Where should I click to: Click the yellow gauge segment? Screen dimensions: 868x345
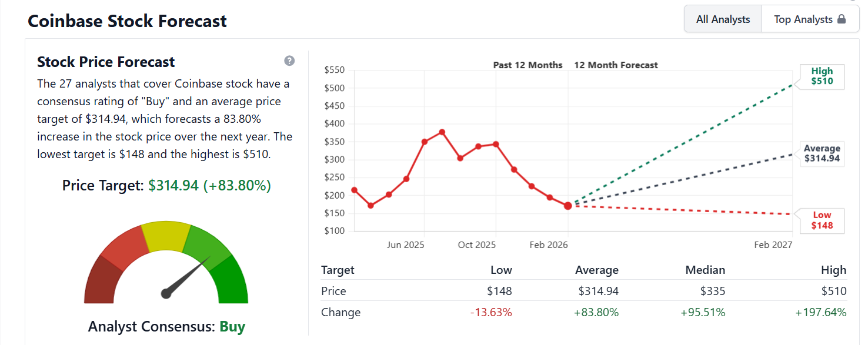click(x=166, y=237)
